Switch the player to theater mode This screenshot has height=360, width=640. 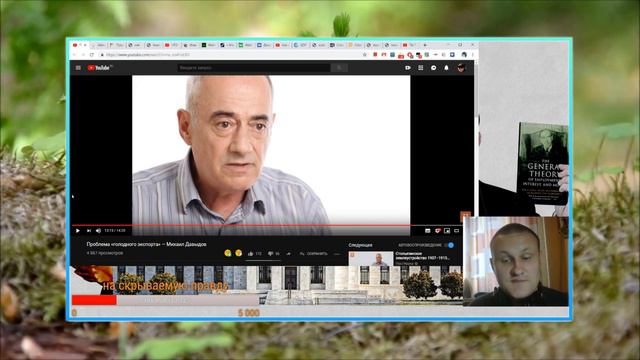pyautogui.click(x=456, y=231)
